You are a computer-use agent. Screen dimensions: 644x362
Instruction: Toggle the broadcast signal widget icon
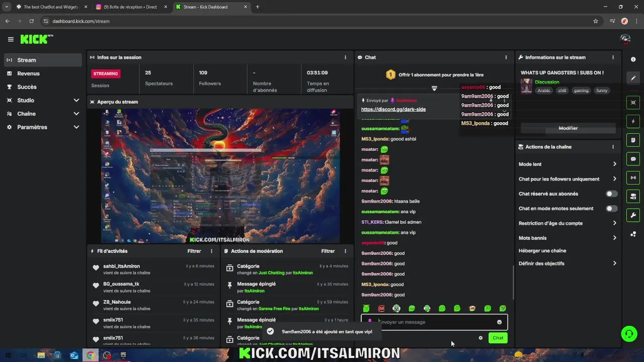click(633, 177)
